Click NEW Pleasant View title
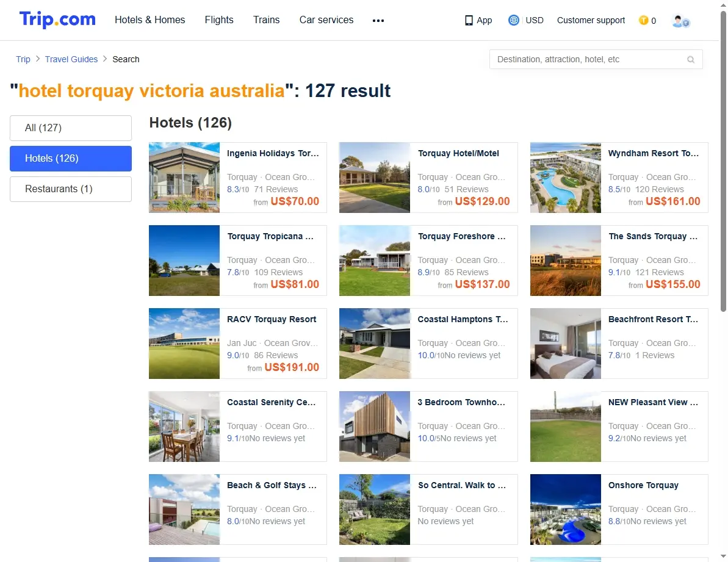 click(x=654, y=402)
